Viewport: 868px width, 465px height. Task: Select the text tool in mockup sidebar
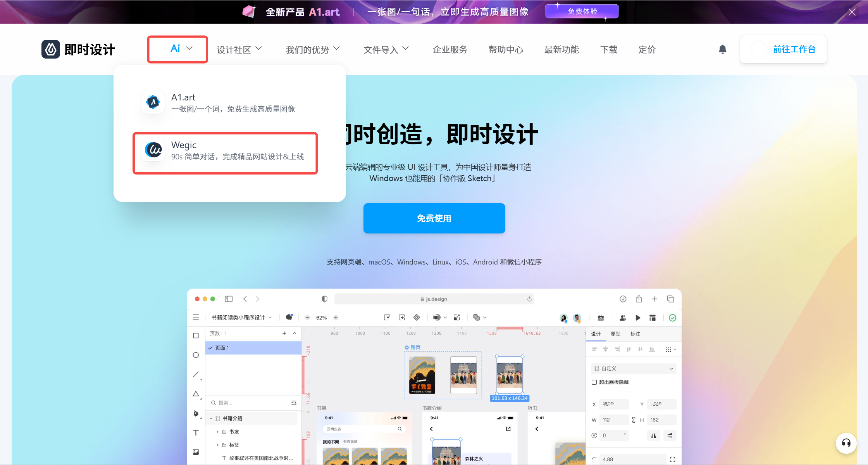pyautogui.click(x=196, y=432)
